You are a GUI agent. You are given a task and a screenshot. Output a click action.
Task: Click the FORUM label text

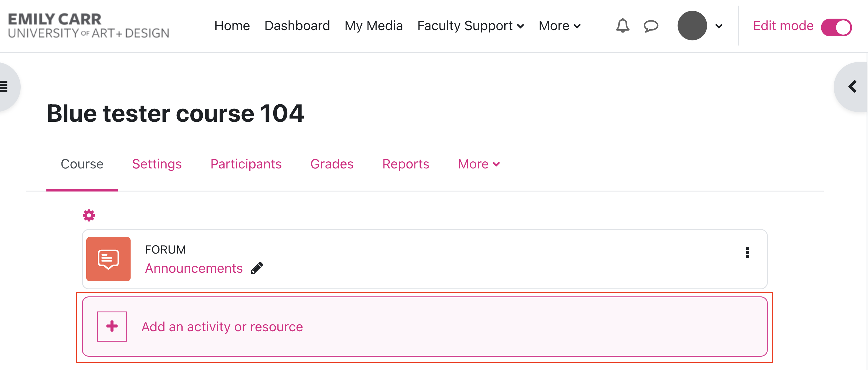(x=165, y=250)
